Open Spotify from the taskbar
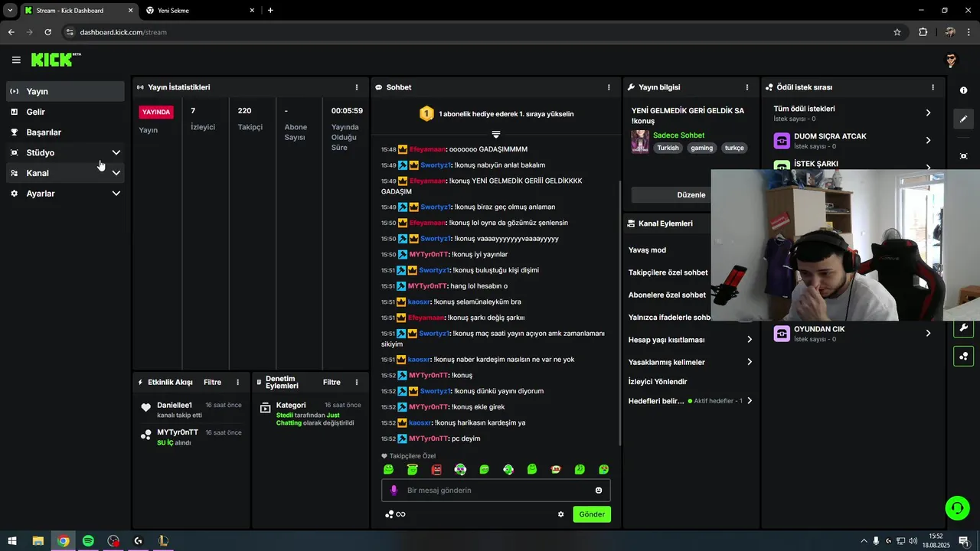980x551 pixels. (x=88, y=541)
